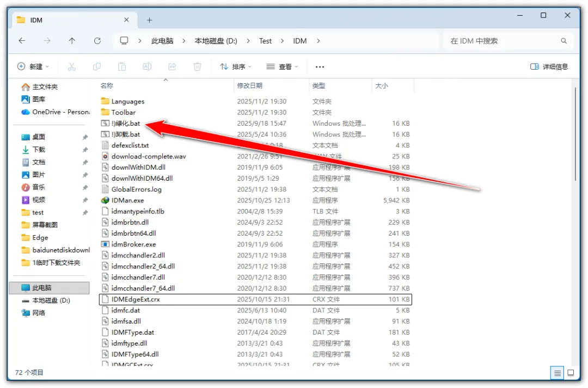Open OneDrive - Personal in sidebar
This screenshot has width=588, height=388.
click(55, 112)
